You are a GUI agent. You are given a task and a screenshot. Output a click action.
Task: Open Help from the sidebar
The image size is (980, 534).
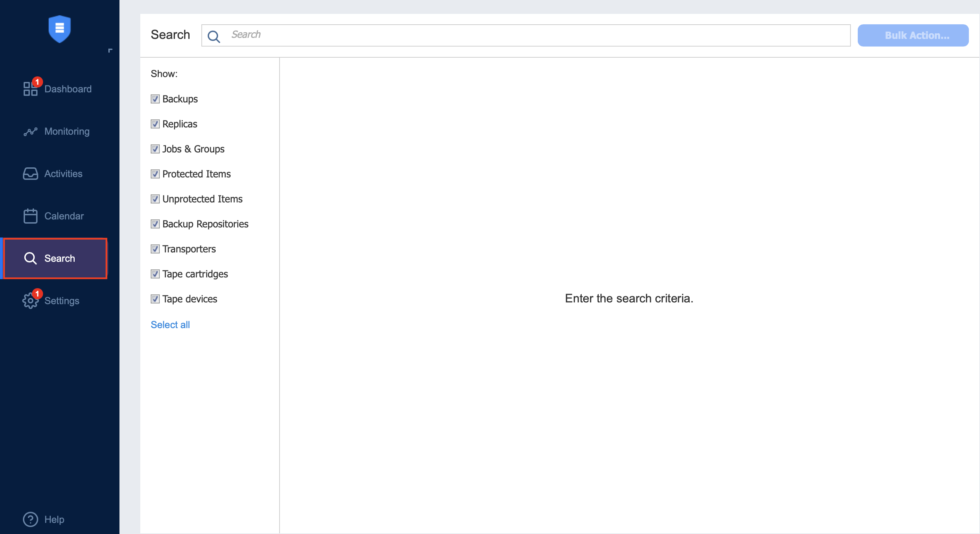point(55,519)
